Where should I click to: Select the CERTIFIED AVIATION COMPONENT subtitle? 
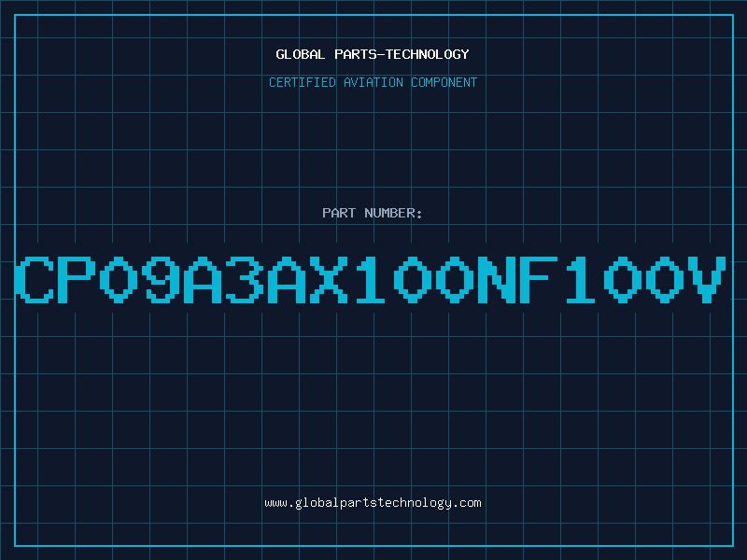[x=373, y=82]
